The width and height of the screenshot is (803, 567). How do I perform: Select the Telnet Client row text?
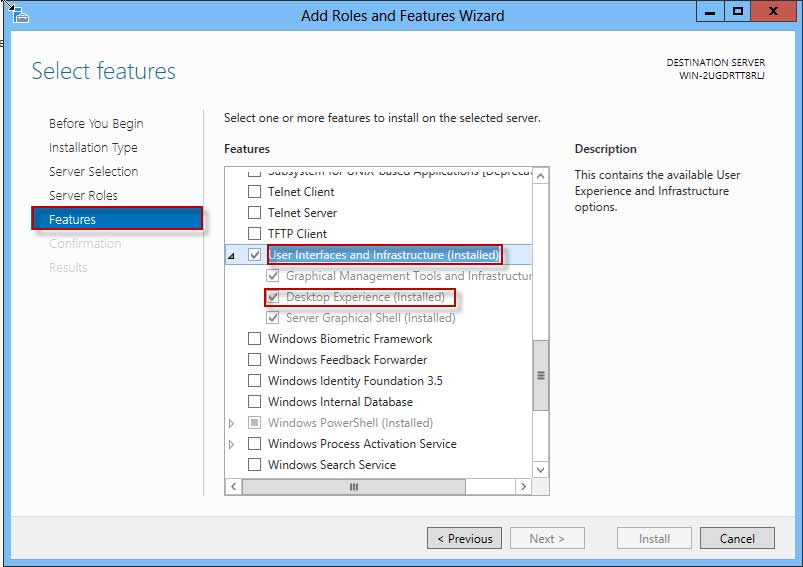(x=301, y=192)
